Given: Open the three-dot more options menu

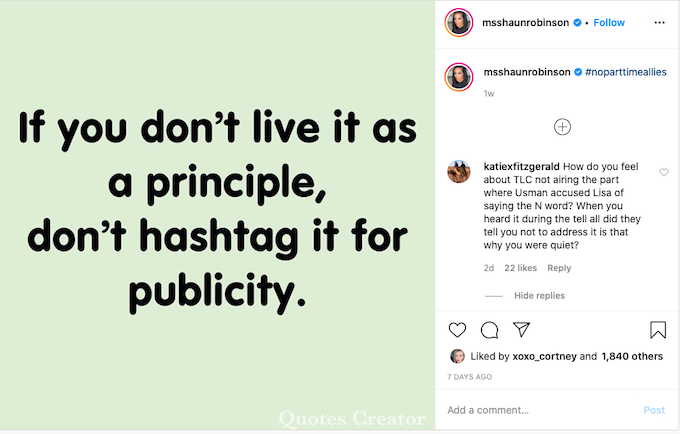Looking at the screenshot, I should click(x=658, y=22).
